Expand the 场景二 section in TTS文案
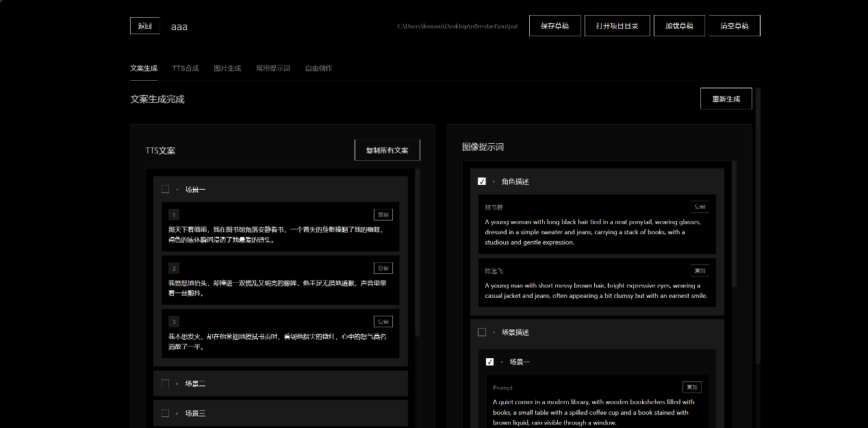The height and width of the screenshot is (428, 868). [x=177, y=384]
